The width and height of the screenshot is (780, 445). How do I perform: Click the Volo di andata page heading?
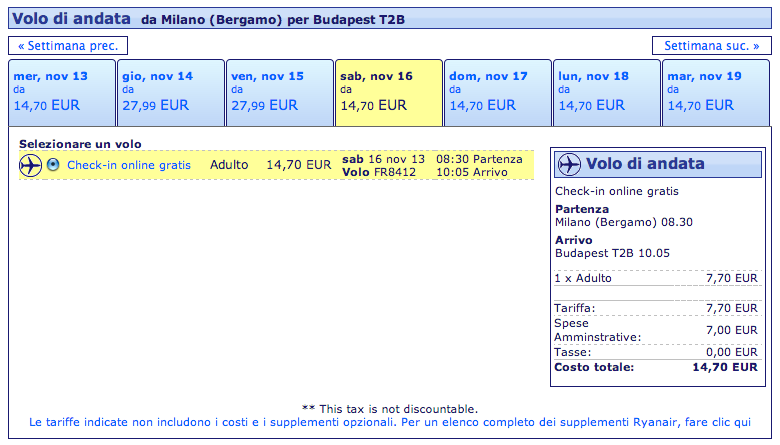(70, 19)
